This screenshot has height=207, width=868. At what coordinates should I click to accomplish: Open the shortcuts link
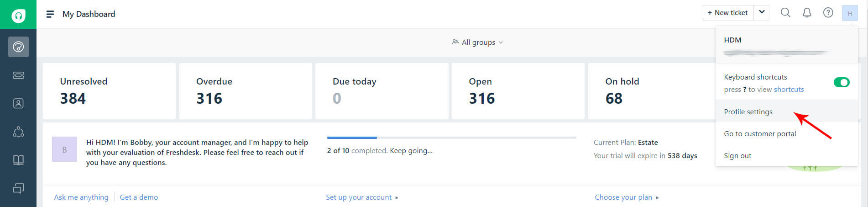coord(789,90)
